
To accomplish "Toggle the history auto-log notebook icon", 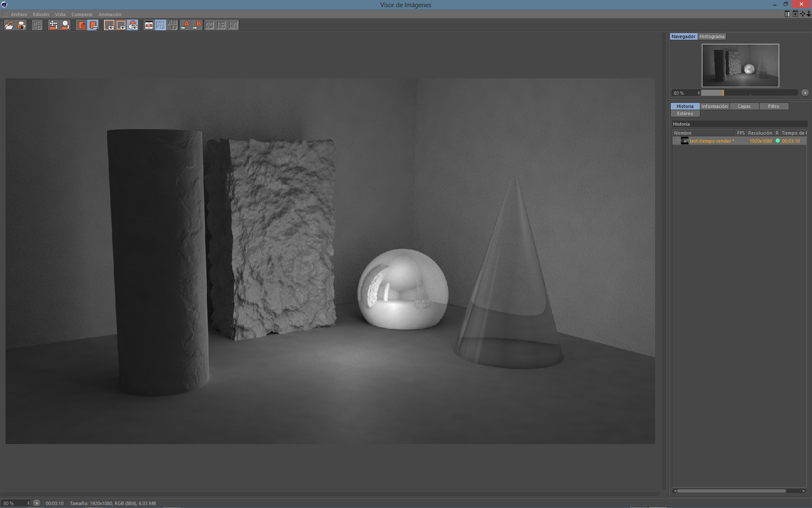I will [x=93, y=25].
